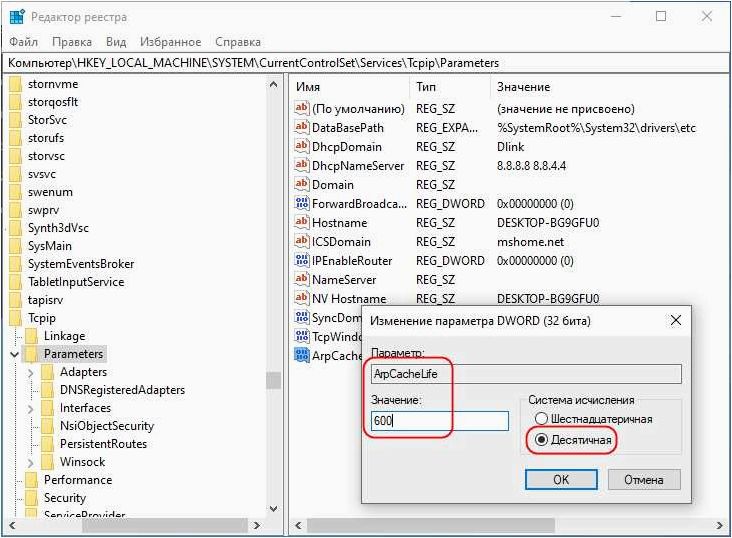The image size is (732, 538).
Task: Click the string icon of (По умолчанию) value
Action: [302, 109]
